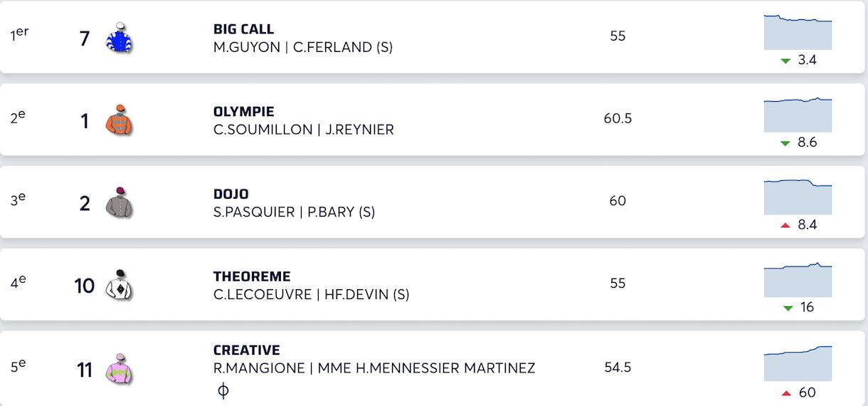Click Big Call's blue jockey silk icon

pos(120,38)
